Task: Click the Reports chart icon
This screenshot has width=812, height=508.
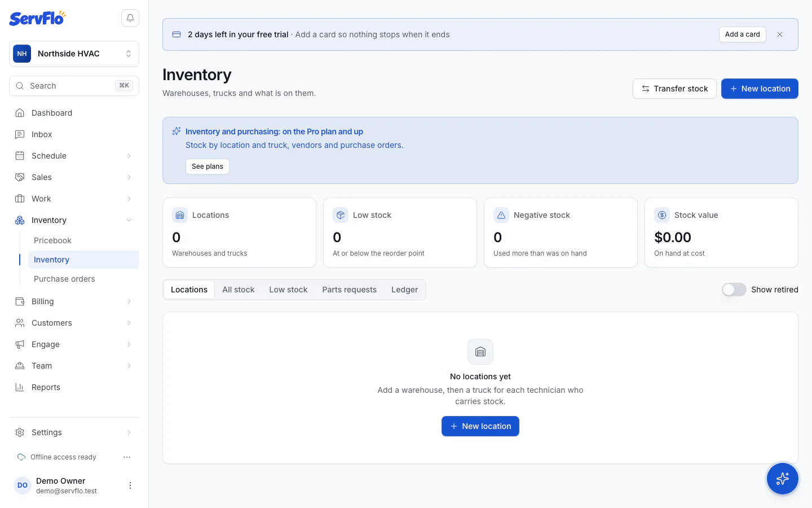Action: point(20,387)
